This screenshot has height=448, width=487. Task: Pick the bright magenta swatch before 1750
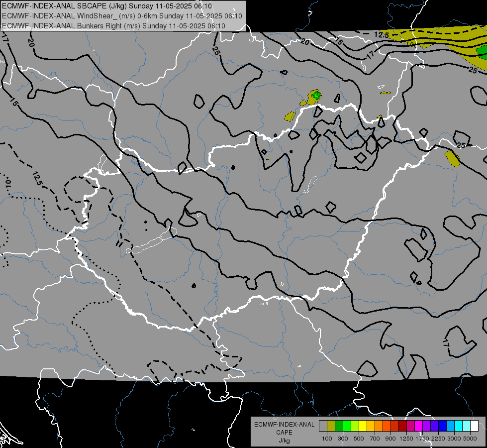(419, 426)
